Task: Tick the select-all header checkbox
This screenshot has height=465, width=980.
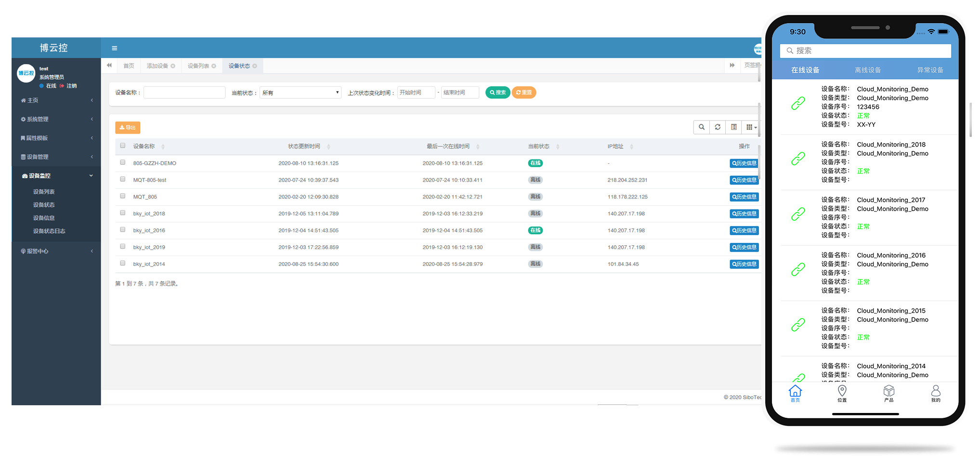Action: (123, 146)
